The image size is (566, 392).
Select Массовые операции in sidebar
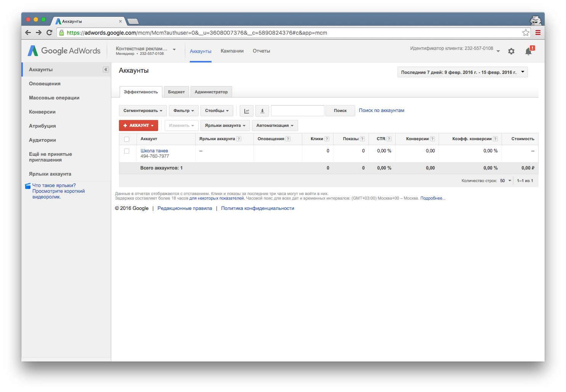coord(54,98)
